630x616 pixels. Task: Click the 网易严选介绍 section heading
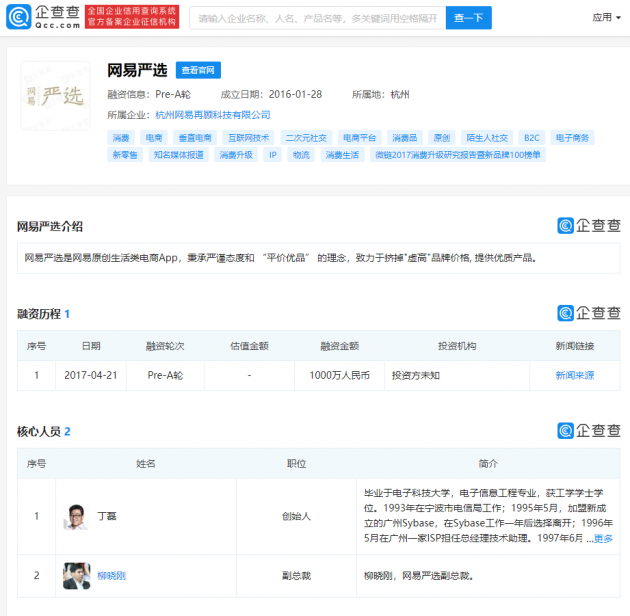(x=50, y=227)
